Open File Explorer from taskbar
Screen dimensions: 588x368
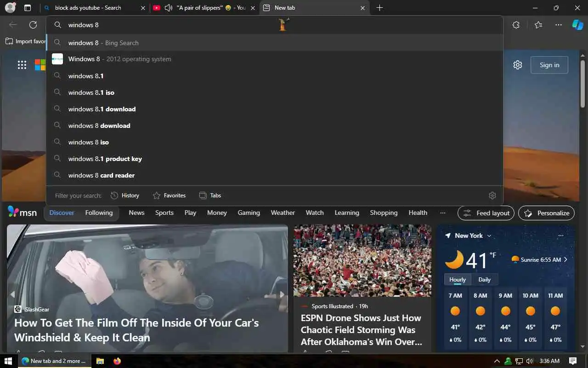tap(100, 361)
